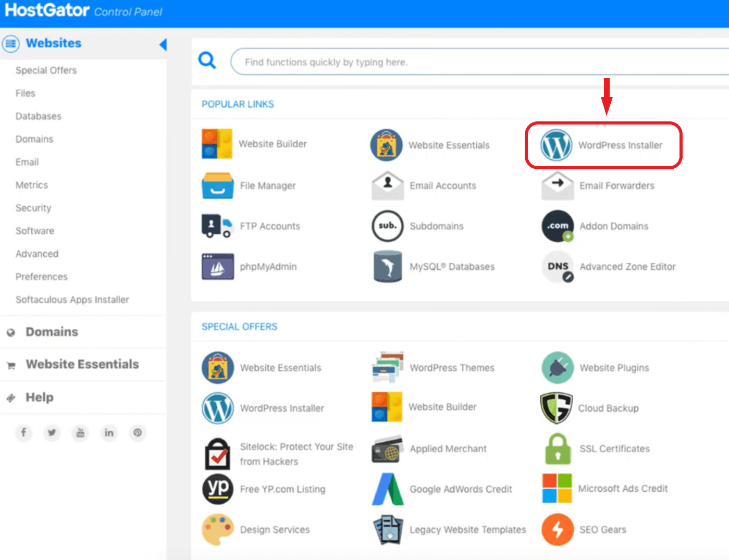Open Website Essentials icon in Popular Links
This screenshot has height=560, width=729.
pyautogui.click(x=387, y=145)
